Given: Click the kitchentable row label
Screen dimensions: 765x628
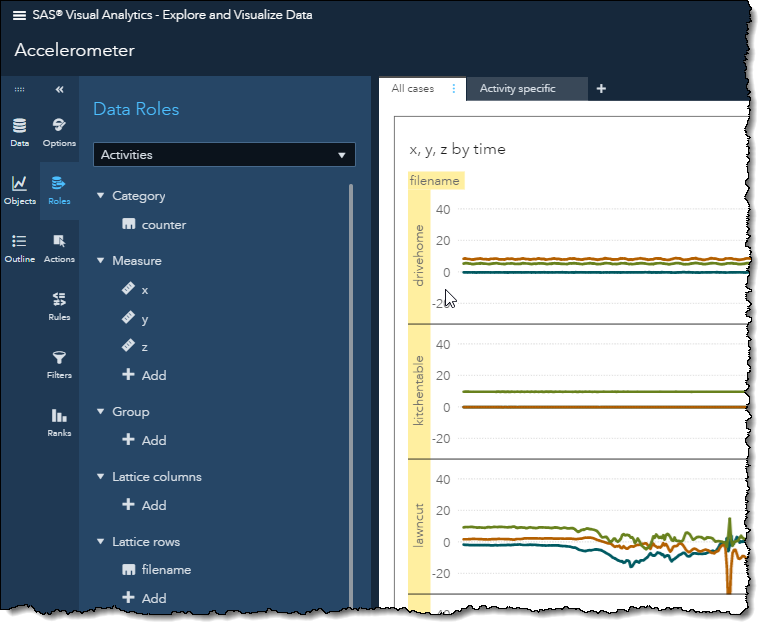Looking at the screenshot, I should 418,390.
